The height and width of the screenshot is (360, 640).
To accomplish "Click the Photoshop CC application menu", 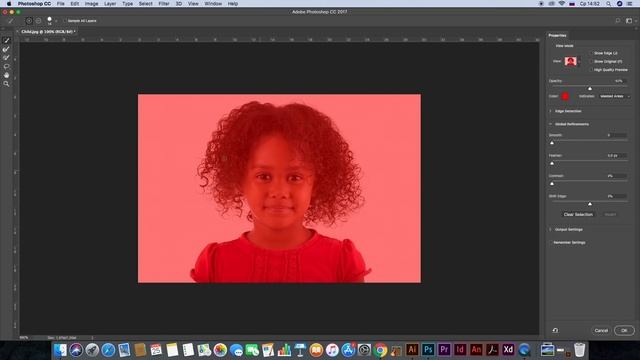I will point(34,4).
